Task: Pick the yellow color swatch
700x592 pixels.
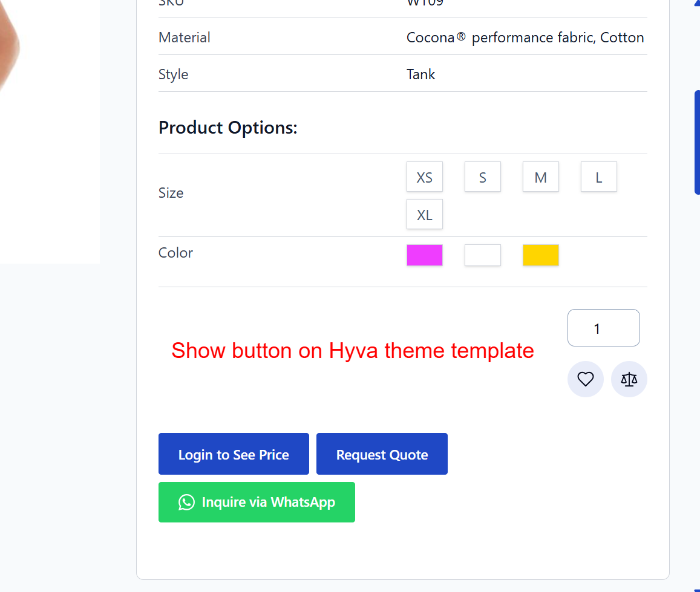Action: coord(540,255)
